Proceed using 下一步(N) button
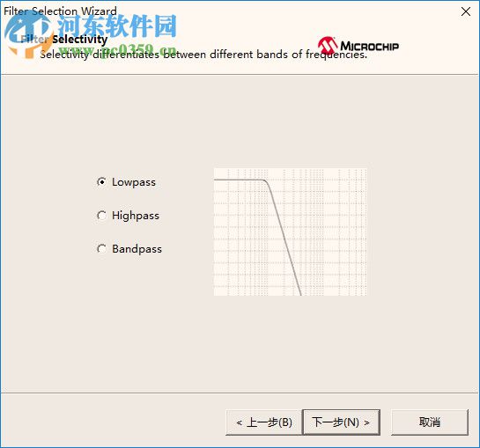 tap(341, 422)
